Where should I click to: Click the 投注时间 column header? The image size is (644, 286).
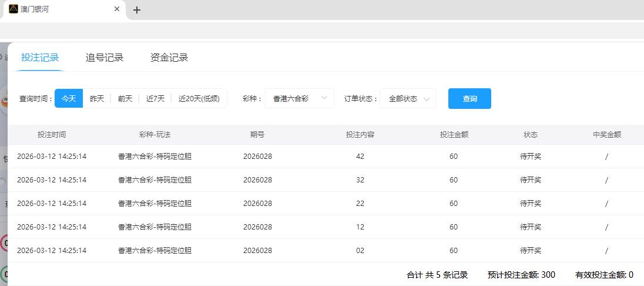tap(52, 135)
